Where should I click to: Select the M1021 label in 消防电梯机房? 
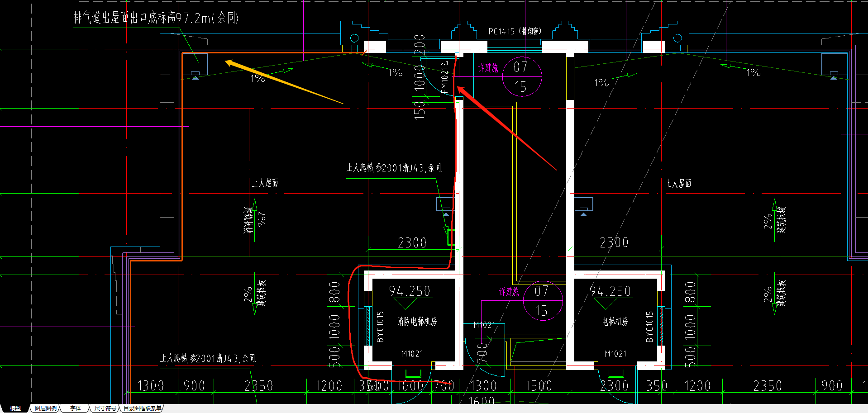[412, 354]
